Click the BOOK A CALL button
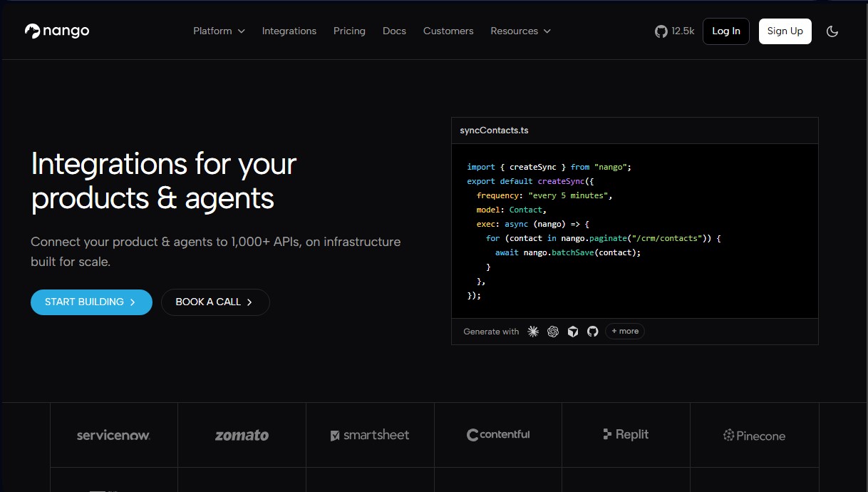Viewport: 868px width, 492px height. coord(215,302)
